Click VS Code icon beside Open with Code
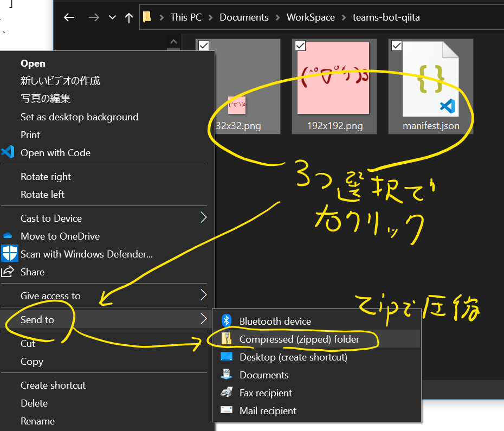The width and height of the screenshot is (504, 431). point(8,152)
